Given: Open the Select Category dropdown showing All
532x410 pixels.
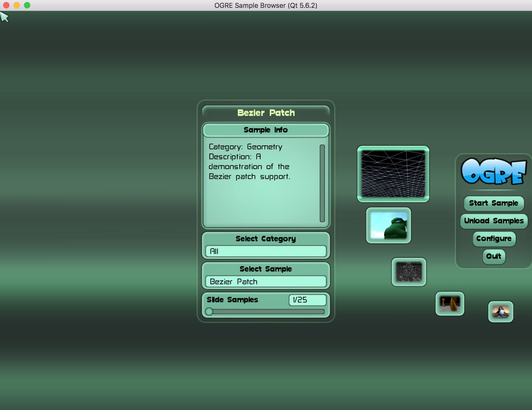Looking at the screenshot, I should 265,251.
